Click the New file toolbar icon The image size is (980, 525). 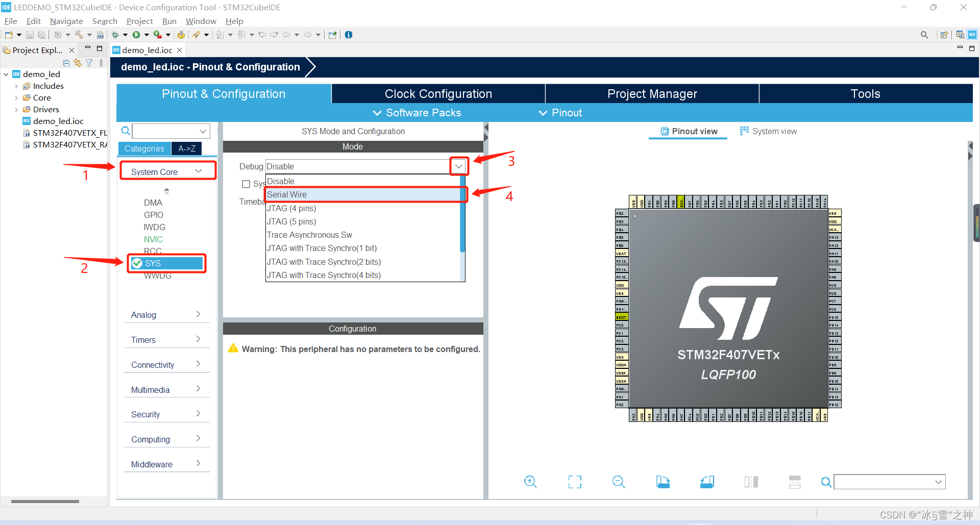(8, 35)
